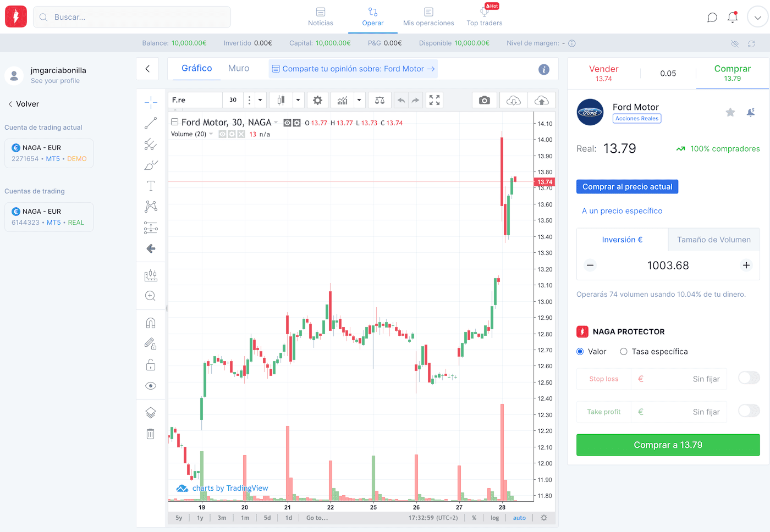Select the zoom in tool
The image size is (770, 532).
click(x=151, y=296)
